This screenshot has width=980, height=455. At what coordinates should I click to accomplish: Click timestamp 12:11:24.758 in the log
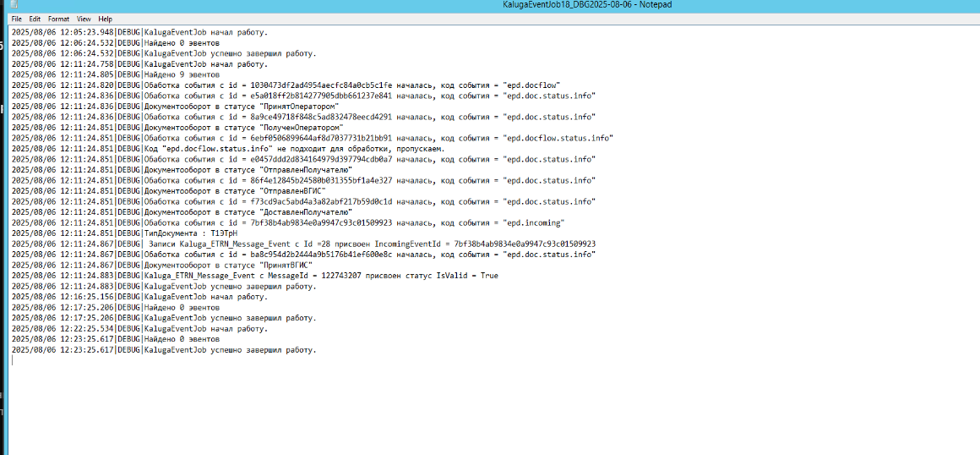(88, 63)
